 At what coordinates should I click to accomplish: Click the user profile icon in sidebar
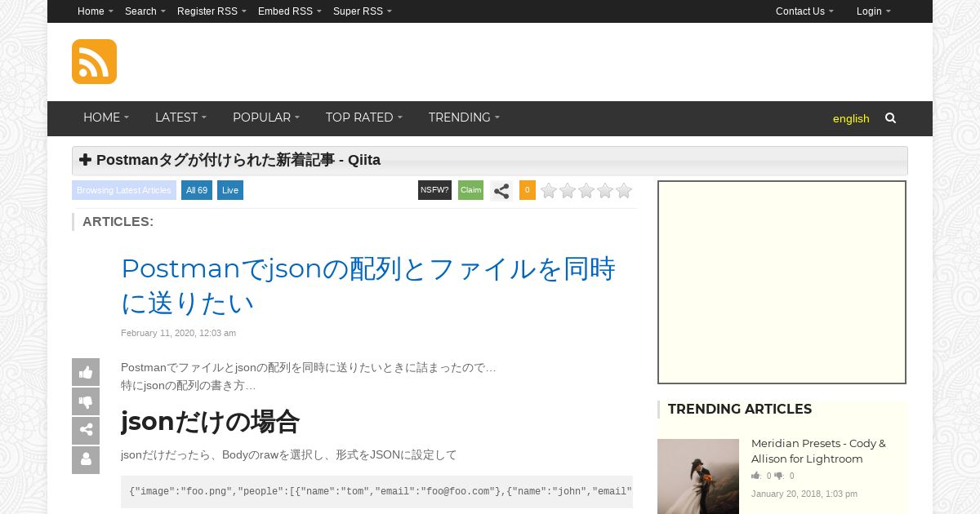click(x=86, y=460)
